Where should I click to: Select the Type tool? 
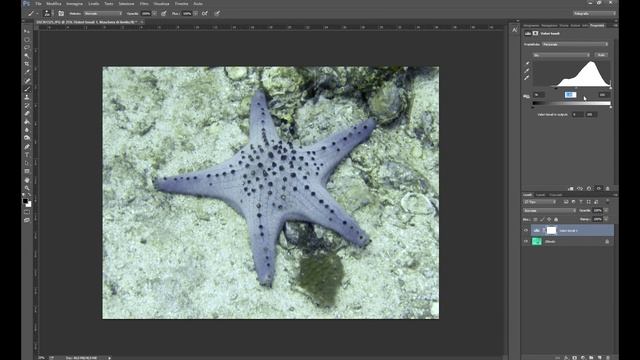tap(27, 155)
